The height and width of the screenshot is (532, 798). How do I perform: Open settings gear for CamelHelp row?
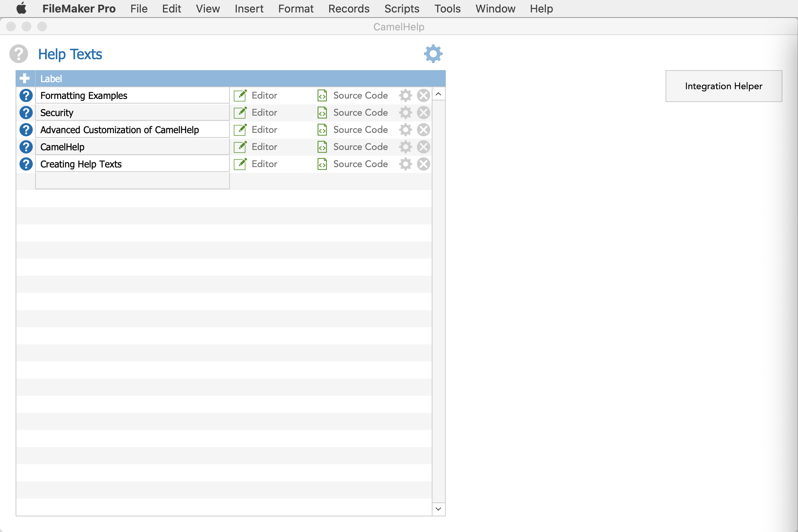coord(406,147)
